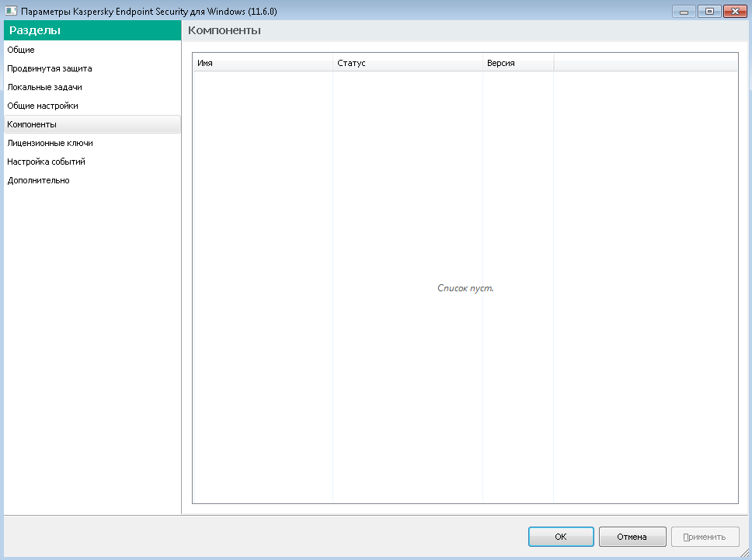Open the Дополнительно section

[x=38, y=180]
